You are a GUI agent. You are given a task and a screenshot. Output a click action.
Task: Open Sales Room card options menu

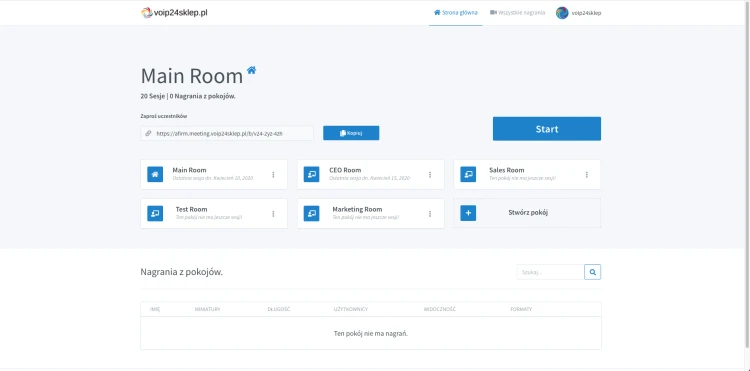pos(586,175)
